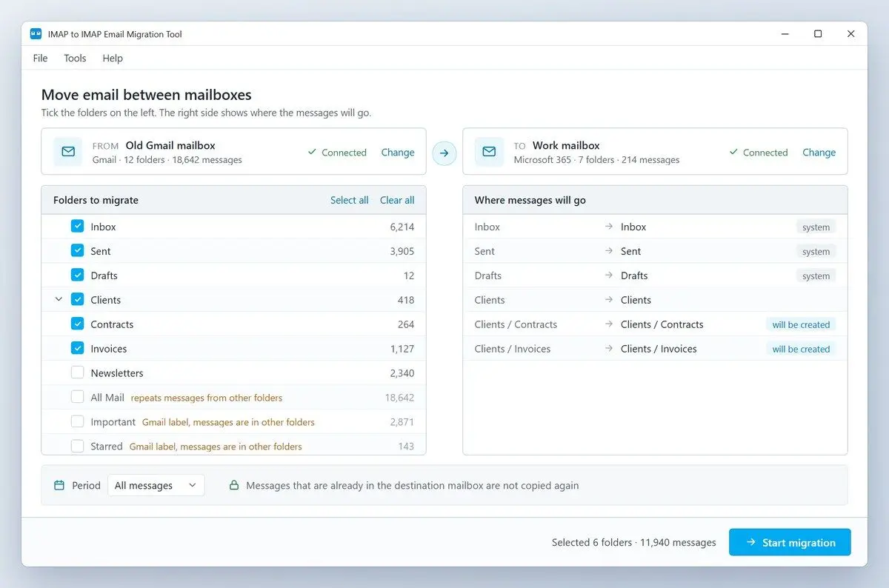Change the Work destination mailbox
Image resolution: width=889 pixels, height=588 pixels.
tap(819, 153)
